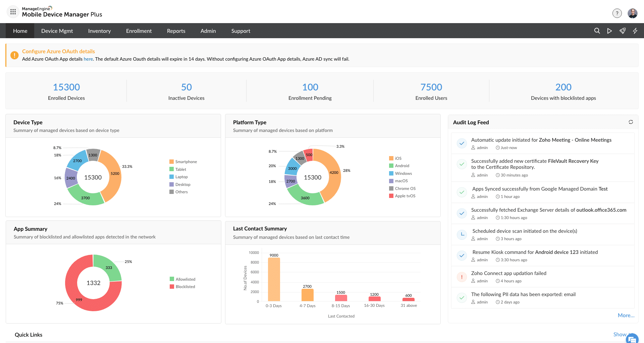Image resolution: width=644 pixels, height=343 pixels.
Task: Click iOS 4200 slice in Platform Type donut
Action: tap(334, 173)
